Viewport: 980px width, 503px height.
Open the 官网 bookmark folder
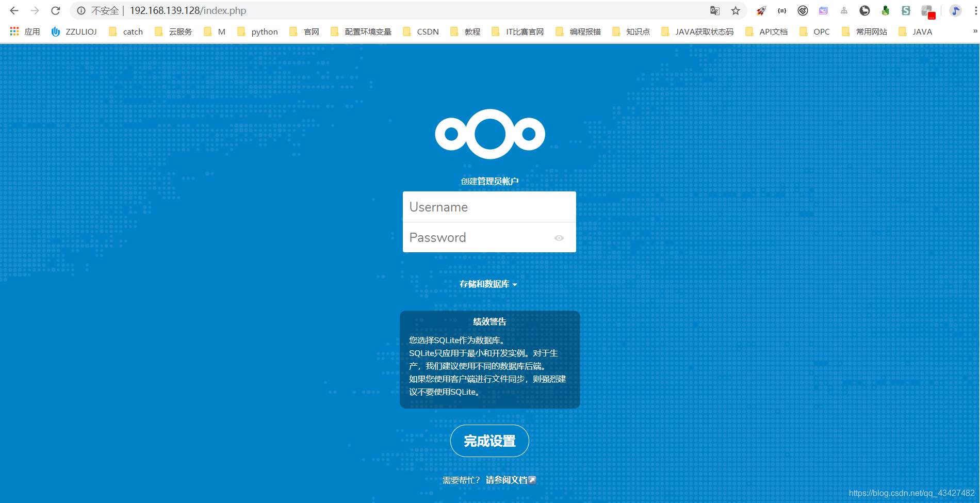(304, 31)
